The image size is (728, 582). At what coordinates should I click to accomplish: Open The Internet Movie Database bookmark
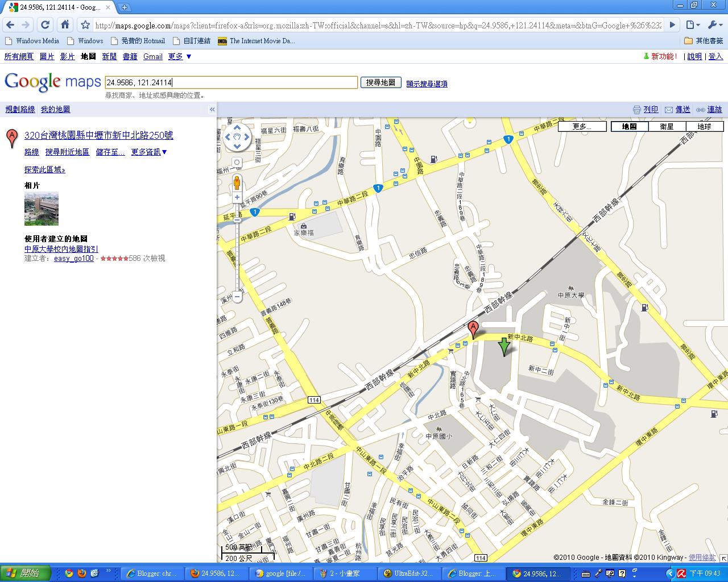click(x=256, y=41)
